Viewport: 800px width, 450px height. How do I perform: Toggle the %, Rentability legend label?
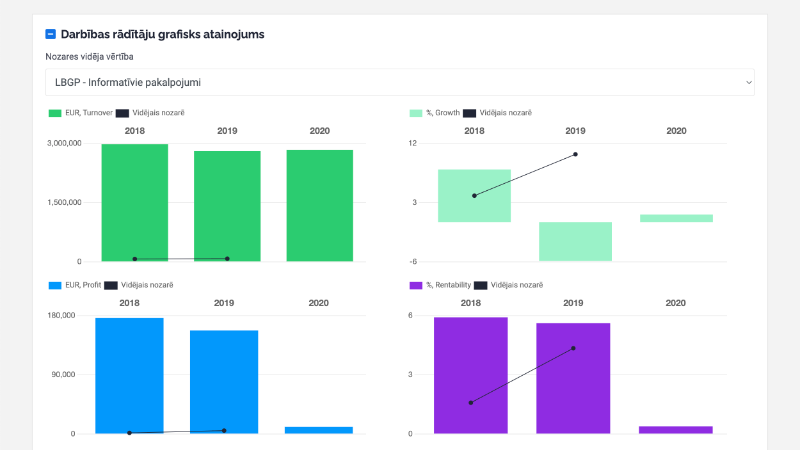(447, 285)
